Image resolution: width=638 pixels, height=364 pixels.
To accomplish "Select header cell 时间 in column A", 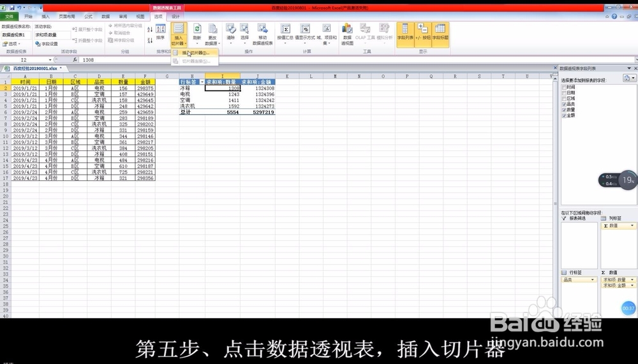I will pyautogui.click(x=26, y=82).
